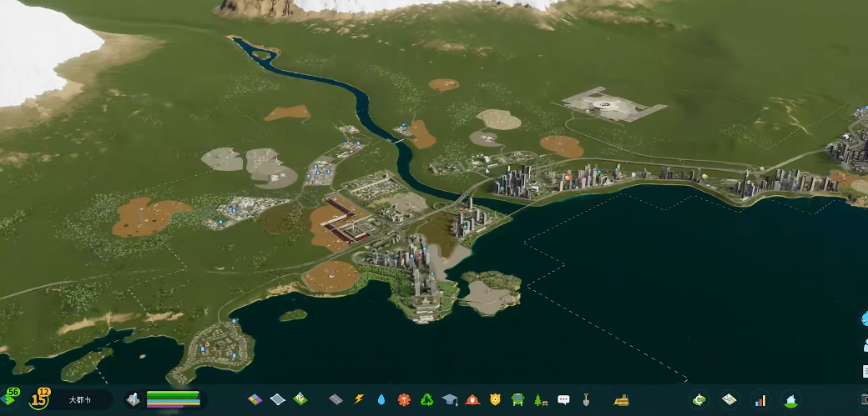Click the red-roofed industrial complex

pos(348,221)
